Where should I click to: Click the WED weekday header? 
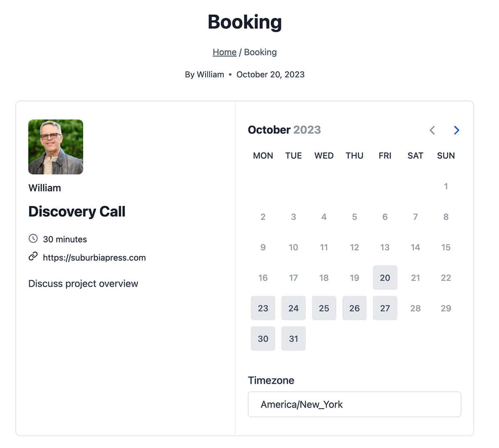click(x=324, y=156)
